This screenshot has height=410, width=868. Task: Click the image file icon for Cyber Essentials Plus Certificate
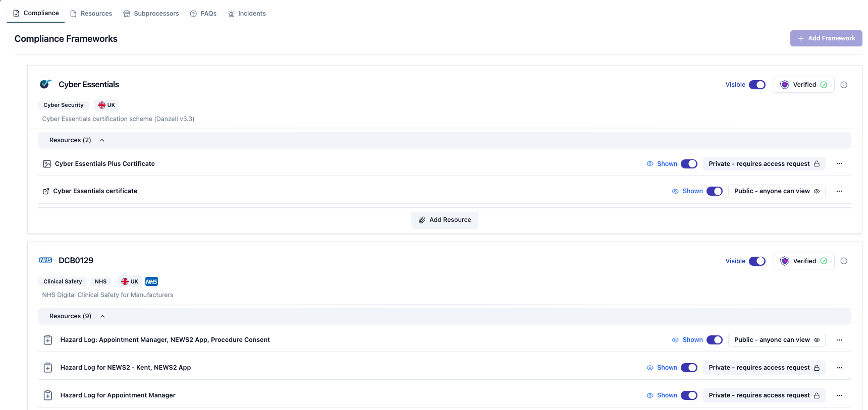(x=47, y=164)
